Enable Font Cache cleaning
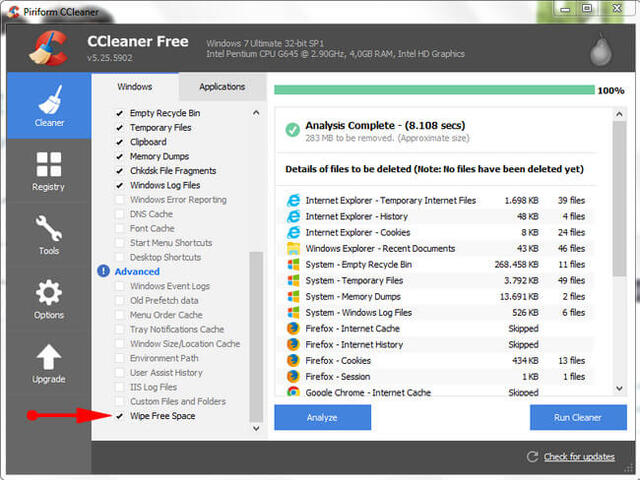 click(x=120, y=229)
